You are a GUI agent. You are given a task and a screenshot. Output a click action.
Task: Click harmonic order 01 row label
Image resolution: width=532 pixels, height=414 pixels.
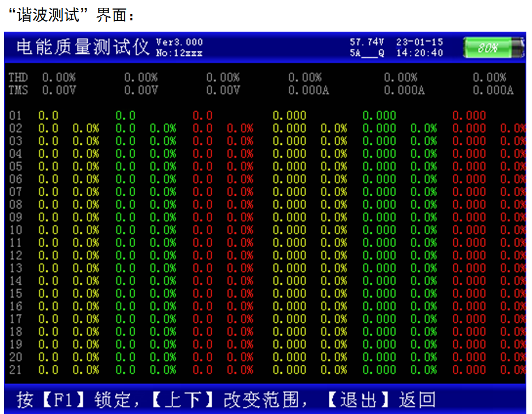(16, 116)
